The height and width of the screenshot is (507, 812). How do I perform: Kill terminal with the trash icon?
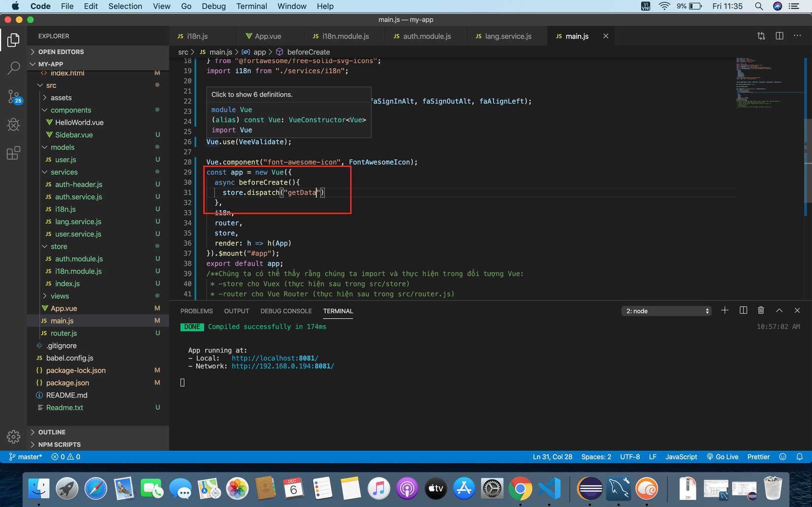[761, 310]
